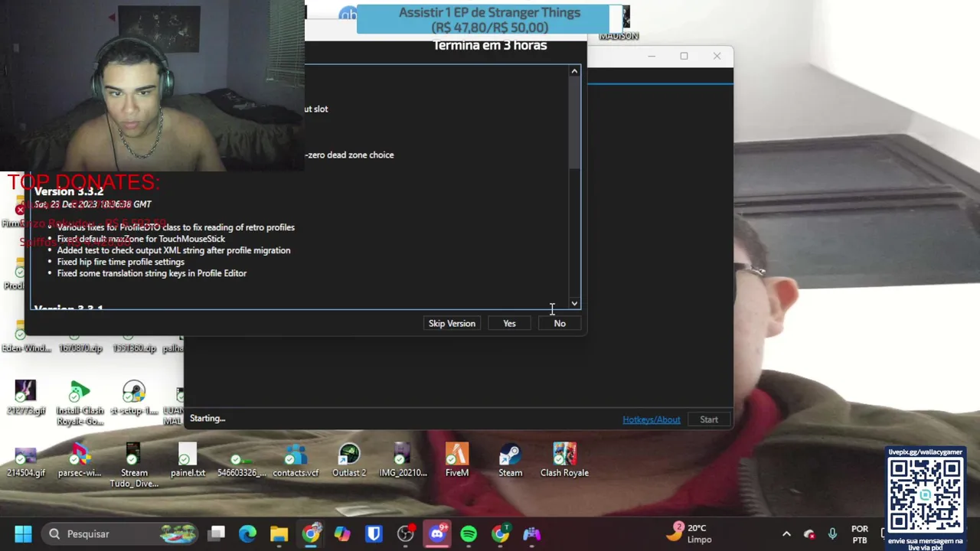The height and width of the screenshot is (551, 980).
Task: Show hidden system tray icons
Action: [x=786, y=534]
